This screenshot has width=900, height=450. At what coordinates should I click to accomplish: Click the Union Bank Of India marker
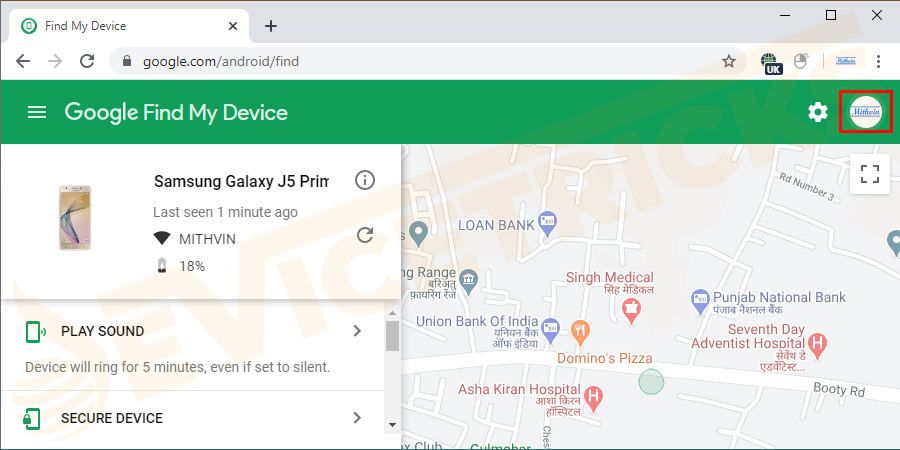pyautogui.click(x=550, y=328)
